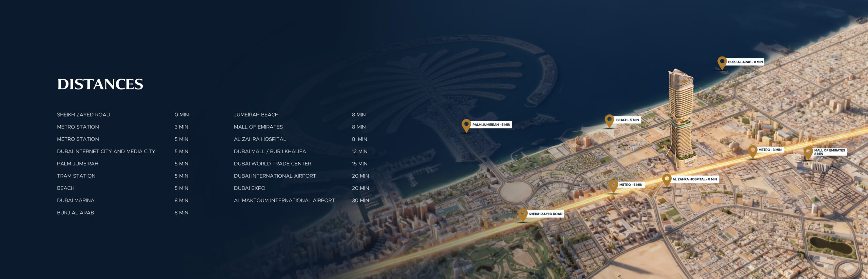Viewport: 868px width, 279px height.
Task: Select the Mall of Emirates pin icon
Action: [x=808, y=152]
